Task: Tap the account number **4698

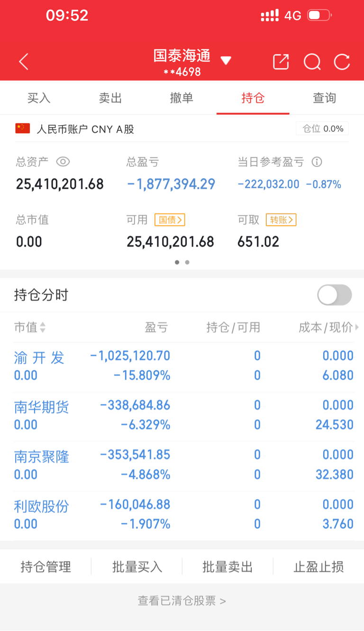Action: tap(182, 72)
